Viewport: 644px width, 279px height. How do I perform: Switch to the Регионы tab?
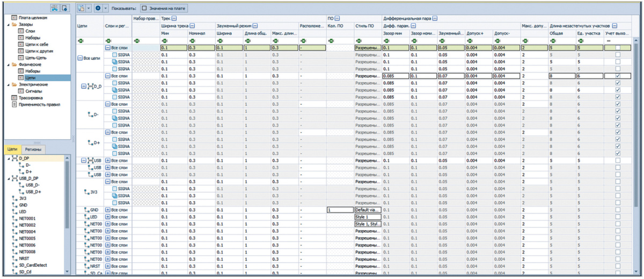coord(33,149)
